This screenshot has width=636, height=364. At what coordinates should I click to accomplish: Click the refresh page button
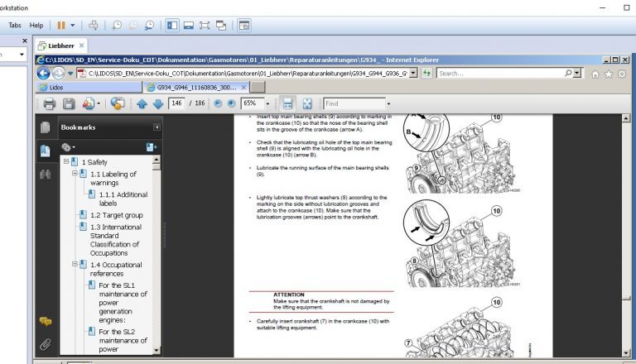(426, 74)
